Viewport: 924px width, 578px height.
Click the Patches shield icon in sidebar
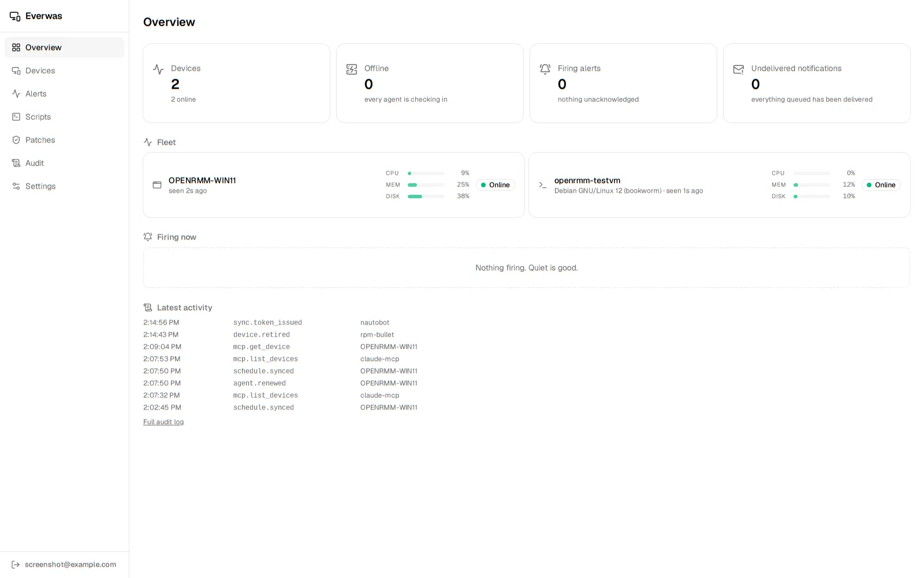coord(16,140)
